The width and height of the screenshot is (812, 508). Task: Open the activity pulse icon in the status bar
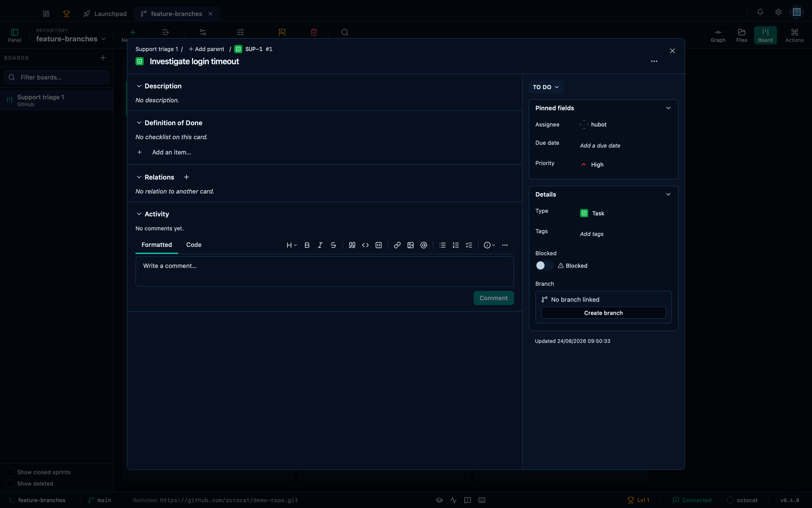[x=453, y=500]
